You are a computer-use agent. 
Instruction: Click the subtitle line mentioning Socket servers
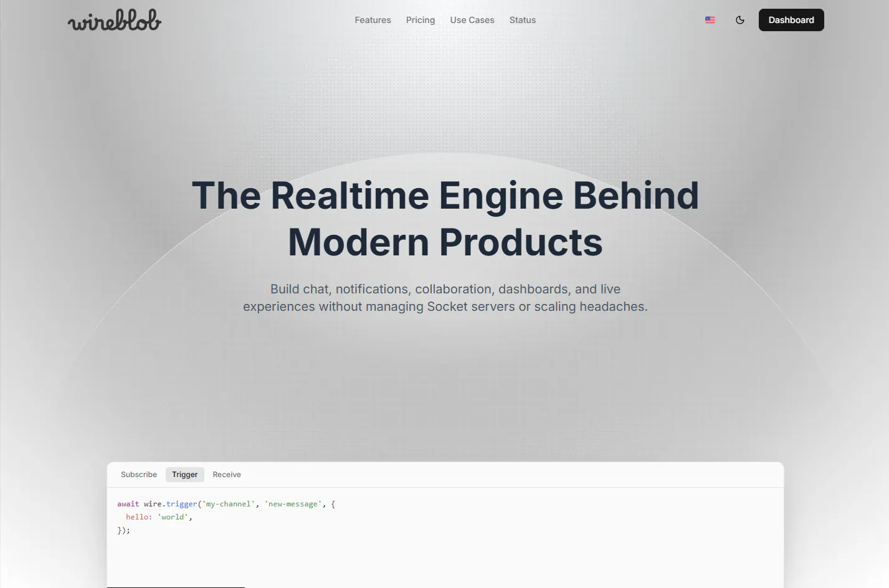pyautogui.click(x=445, y=306)
